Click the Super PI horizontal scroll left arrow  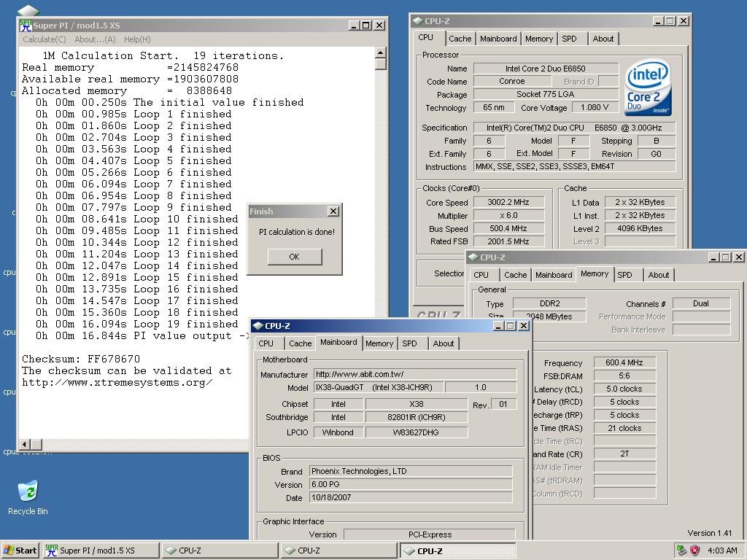point(25,444)
